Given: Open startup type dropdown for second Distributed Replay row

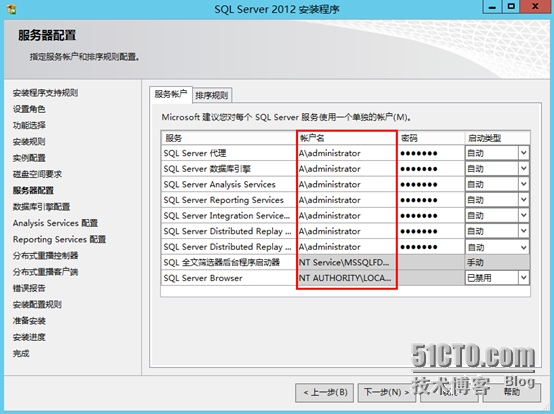Looking at the screenshot, I should pos(524,247).
